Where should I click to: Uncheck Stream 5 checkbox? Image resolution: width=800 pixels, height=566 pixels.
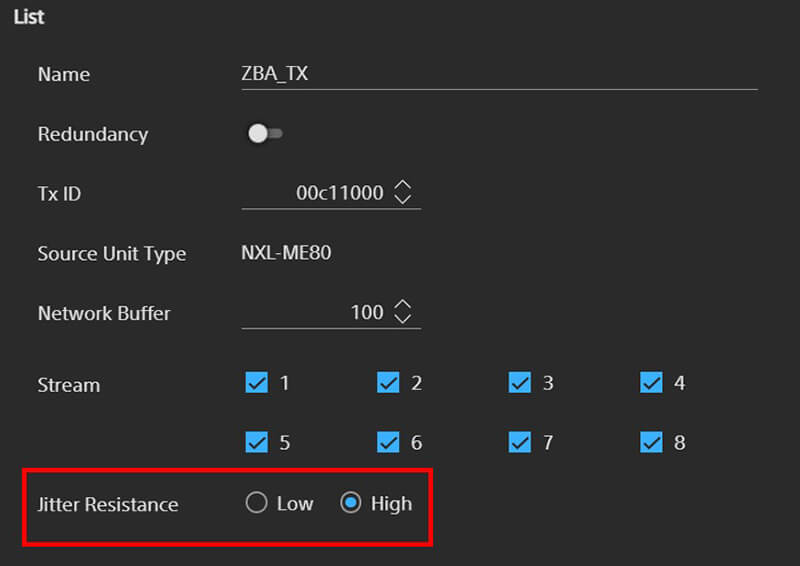[257, 442]
